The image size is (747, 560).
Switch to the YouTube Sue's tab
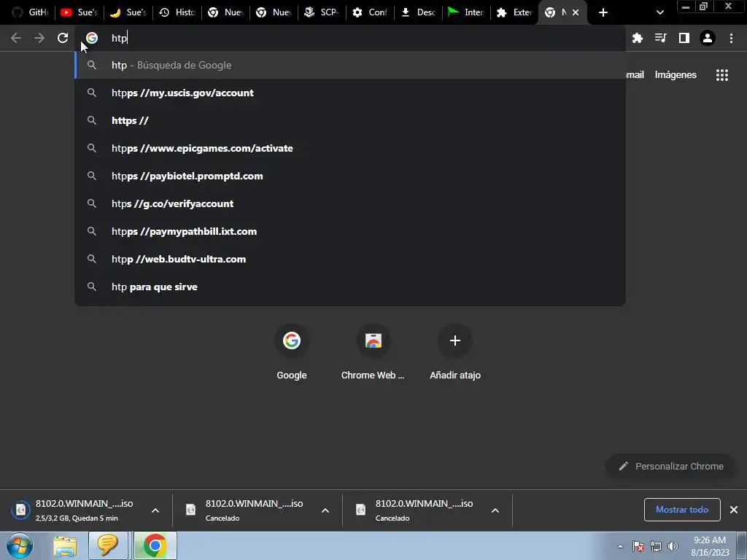pyautogui.click(x=79, y=12)
